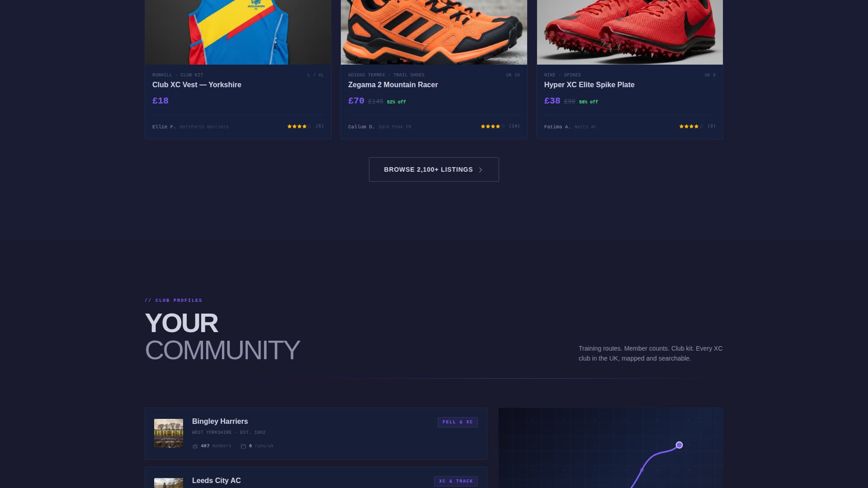Click the UK 8 size label

[710, 75]
